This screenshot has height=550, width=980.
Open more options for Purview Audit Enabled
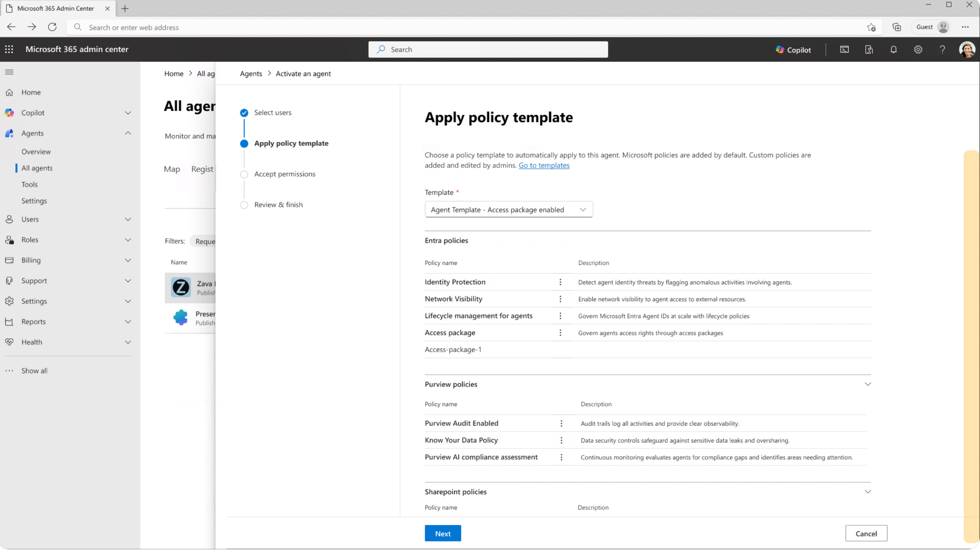tap(561, 423)
